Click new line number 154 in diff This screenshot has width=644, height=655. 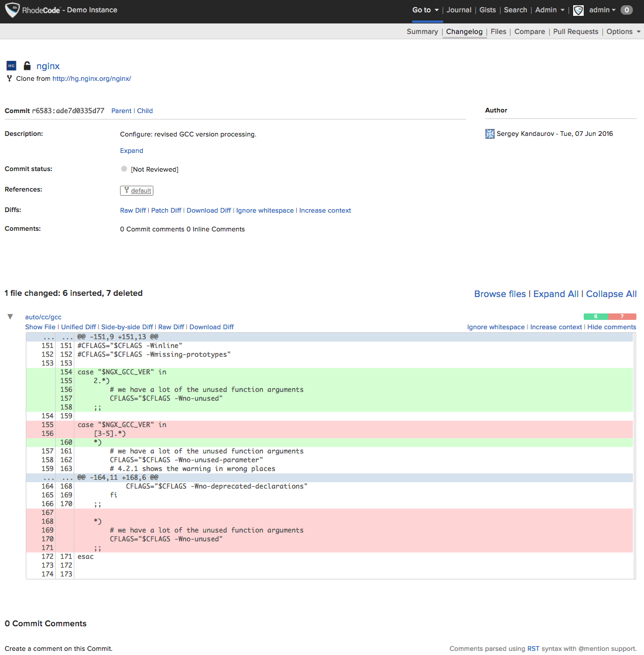[x=66, y=372]
